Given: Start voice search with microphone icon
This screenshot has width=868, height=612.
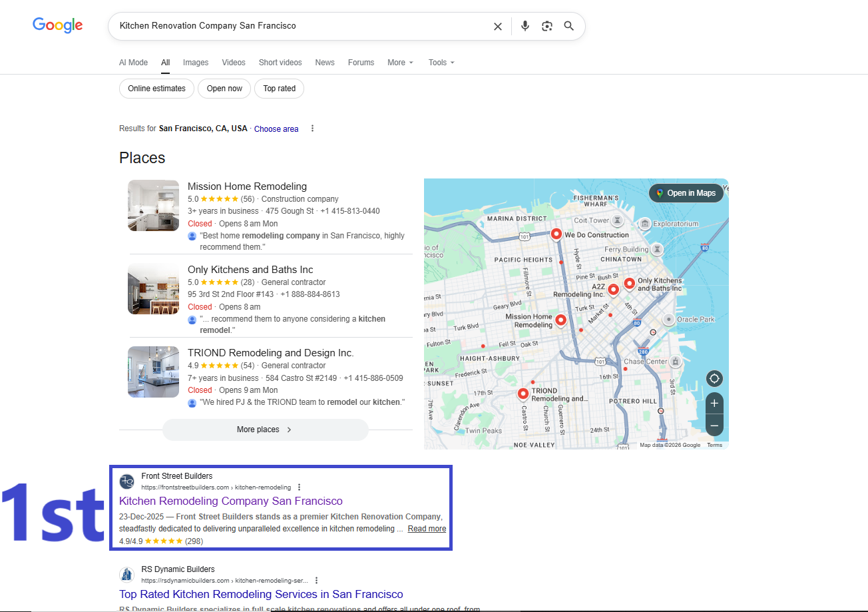Looking at the screenshot, I should (x=525, y=26).
